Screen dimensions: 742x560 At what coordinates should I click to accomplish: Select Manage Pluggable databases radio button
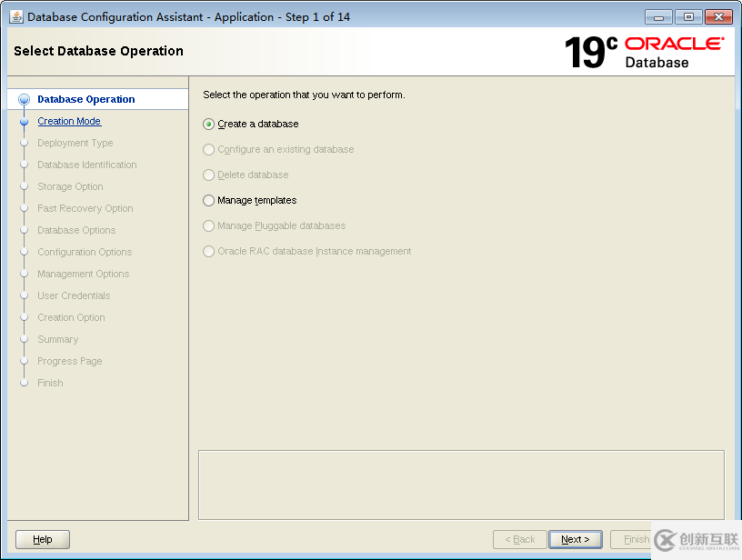click(209, 226)
